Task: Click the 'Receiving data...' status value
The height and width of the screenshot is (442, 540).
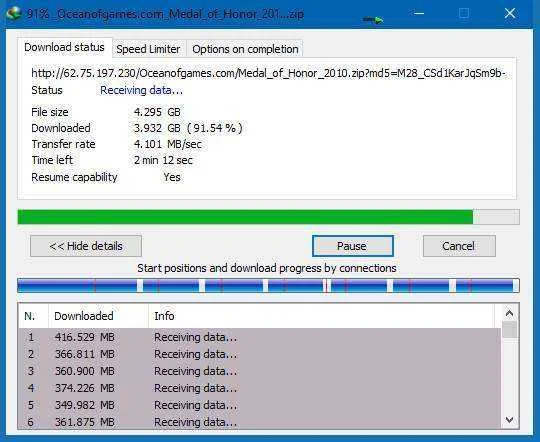Action: coord(141,90)
